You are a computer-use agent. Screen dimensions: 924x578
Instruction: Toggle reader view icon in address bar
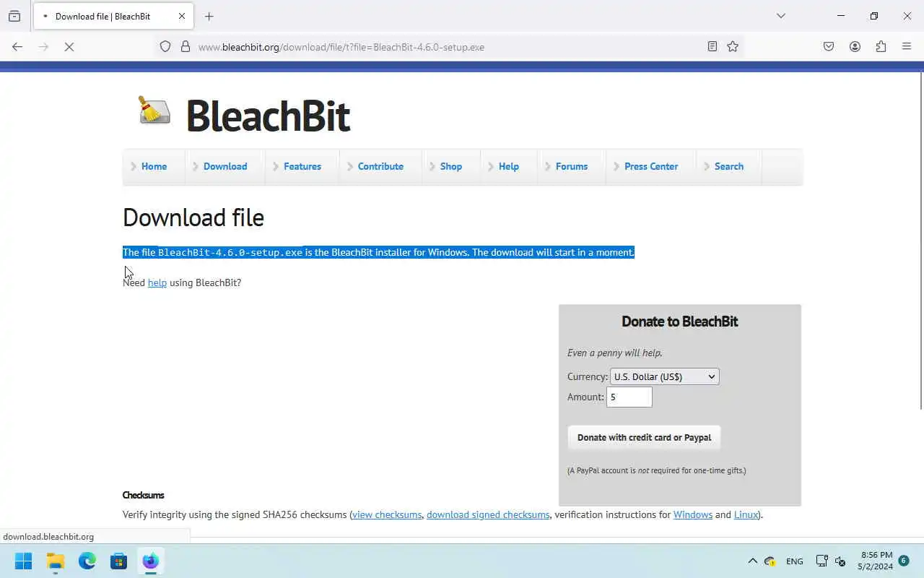(x=712, y=47)
